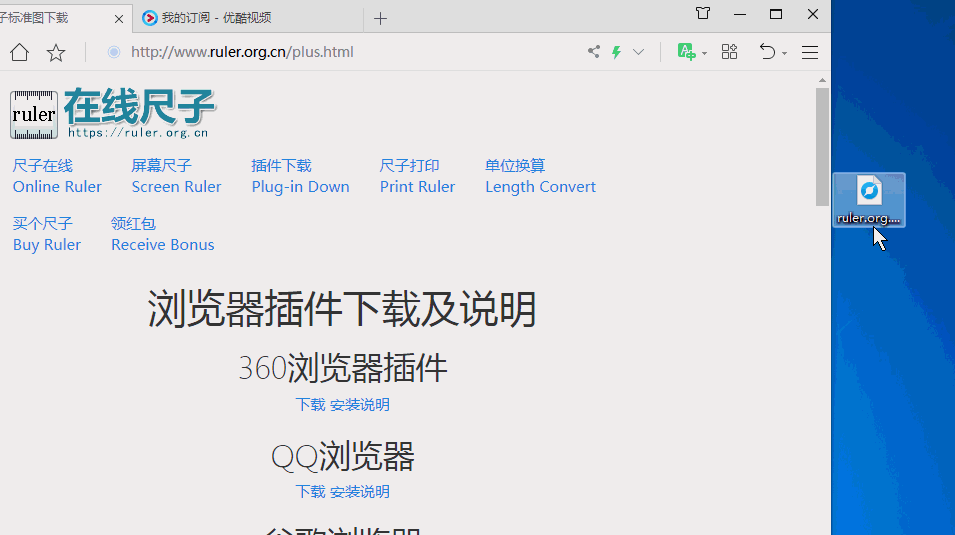Click the 浏览器插件下载及说明 heading

[342, 309]
